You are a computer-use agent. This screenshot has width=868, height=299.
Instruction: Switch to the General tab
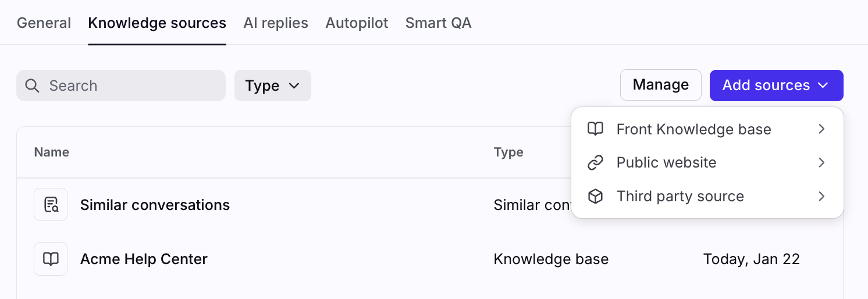(44, 23)
